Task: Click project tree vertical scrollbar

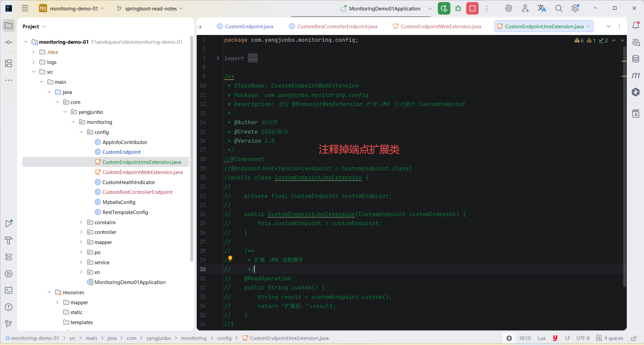Action: pos(192,149)
